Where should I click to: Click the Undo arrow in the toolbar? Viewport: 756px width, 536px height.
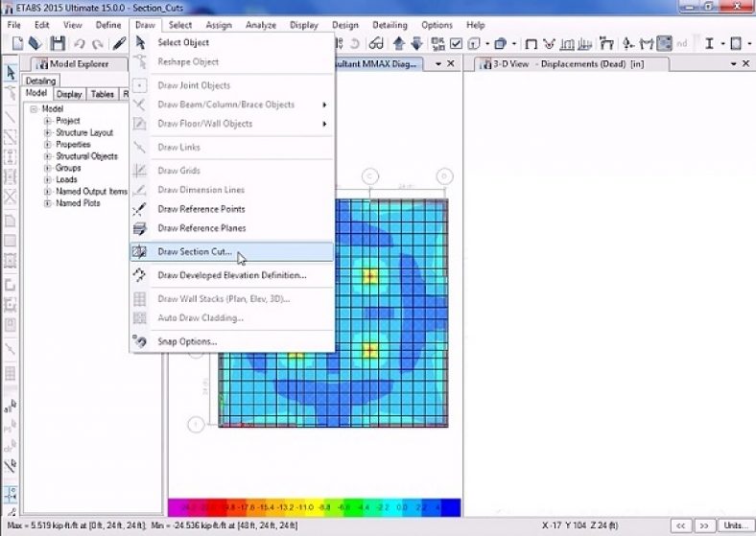pos(80,44)
